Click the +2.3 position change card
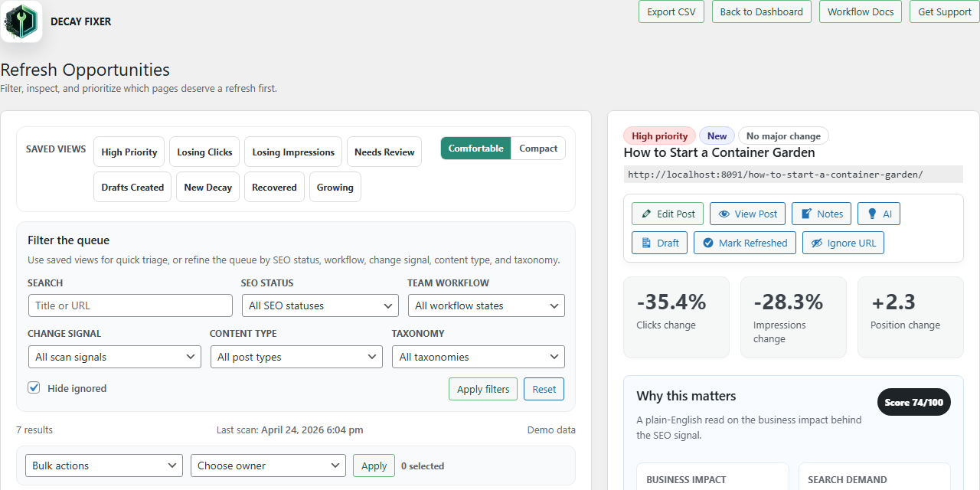This screenshot has width=980, height=490. pyautogui.click(x=911, y=318)
